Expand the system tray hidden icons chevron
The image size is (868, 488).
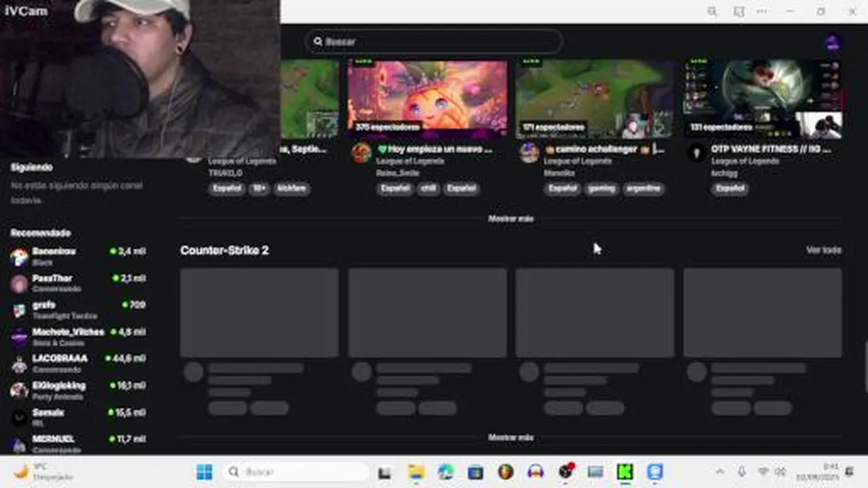coord(720,472)
